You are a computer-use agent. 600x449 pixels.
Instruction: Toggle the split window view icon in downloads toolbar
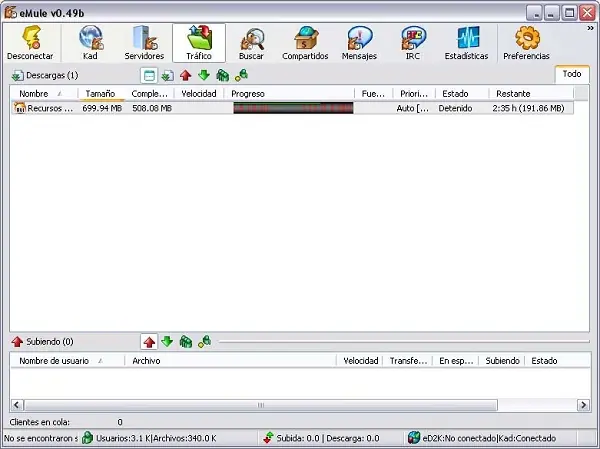pyautogui.click(x=149, y=75)
